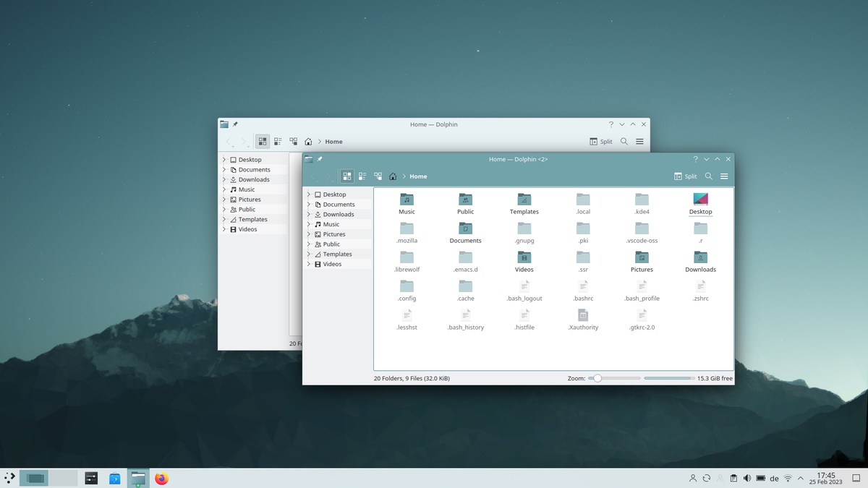
Task: Select the Templates folder icon in Dolphin <2>
Action: click(524, 199)
